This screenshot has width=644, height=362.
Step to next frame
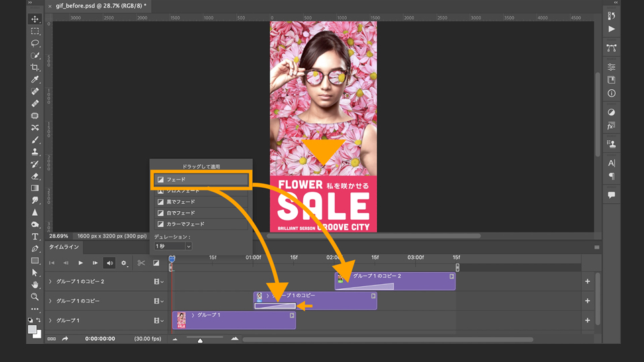pos(95,263)
